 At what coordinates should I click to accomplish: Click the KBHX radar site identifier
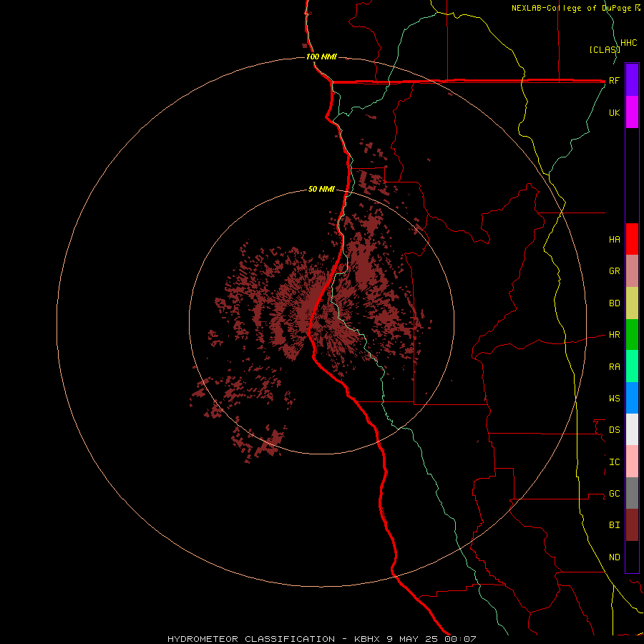(367, 639)
